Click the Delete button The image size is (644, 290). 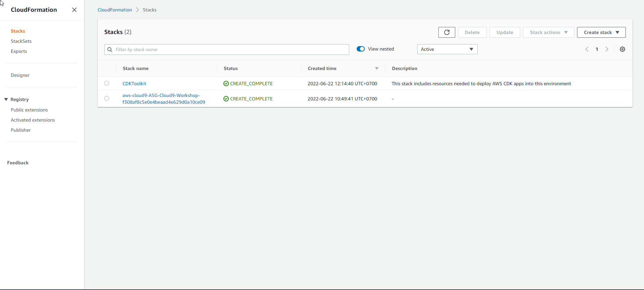[472, 32]
